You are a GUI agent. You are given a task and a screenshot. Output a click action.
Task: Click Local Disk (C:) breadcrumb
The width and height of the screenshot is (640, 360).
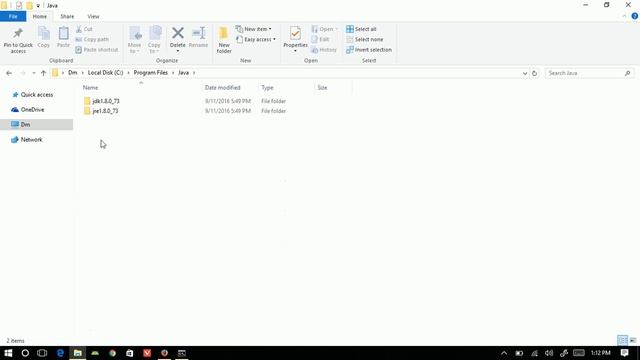tap(105, 73)
